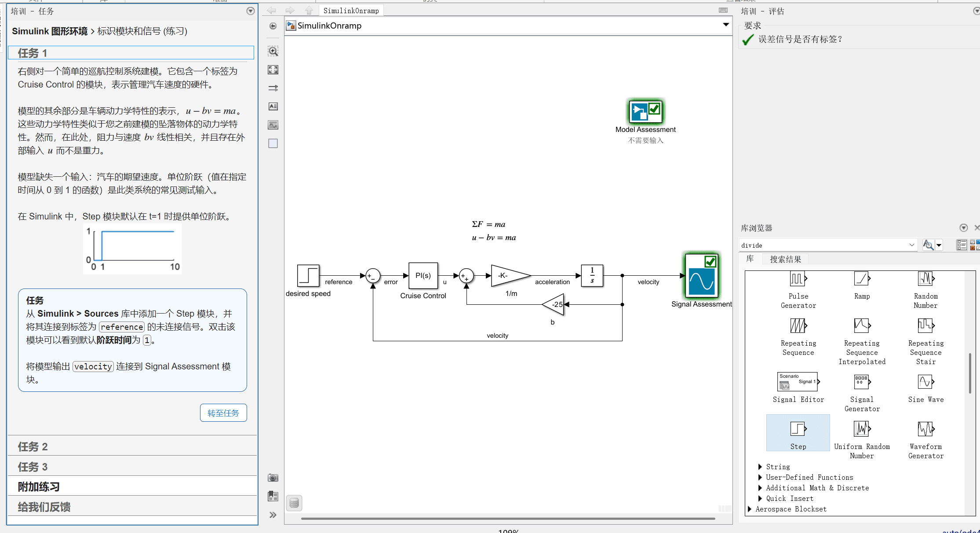Click the sample time arrows palette icon
This screenshot has width=980, height=533.
coord(273,88)
